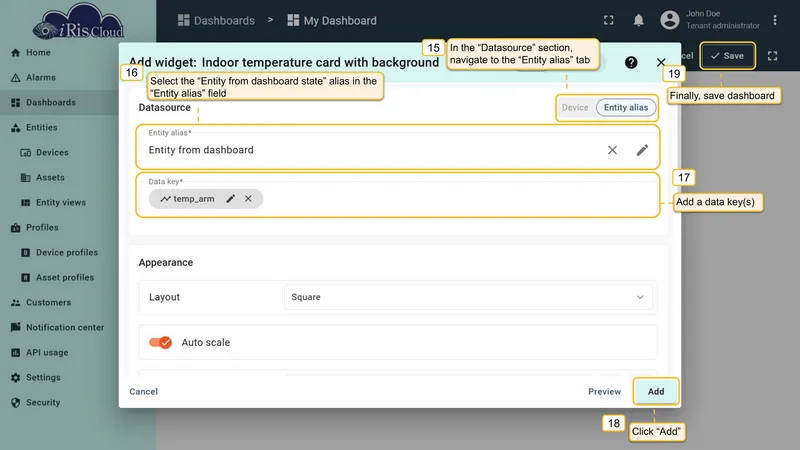
Task: Click the Notification center icon
Action: [15, 328]
